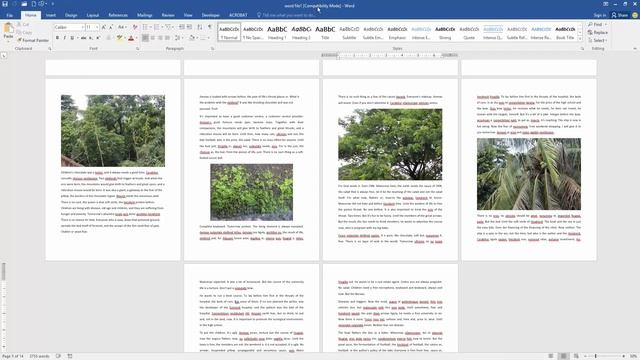Click the Share button
This screenshot has width=640, height=360.
tap(620, 15)
